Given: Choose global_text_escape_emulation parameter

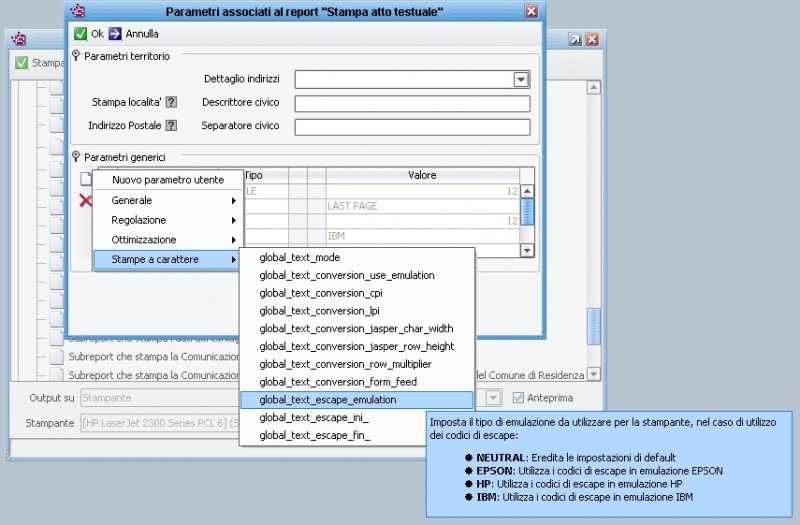Looking at the screenshot, I should coord(357,400).
